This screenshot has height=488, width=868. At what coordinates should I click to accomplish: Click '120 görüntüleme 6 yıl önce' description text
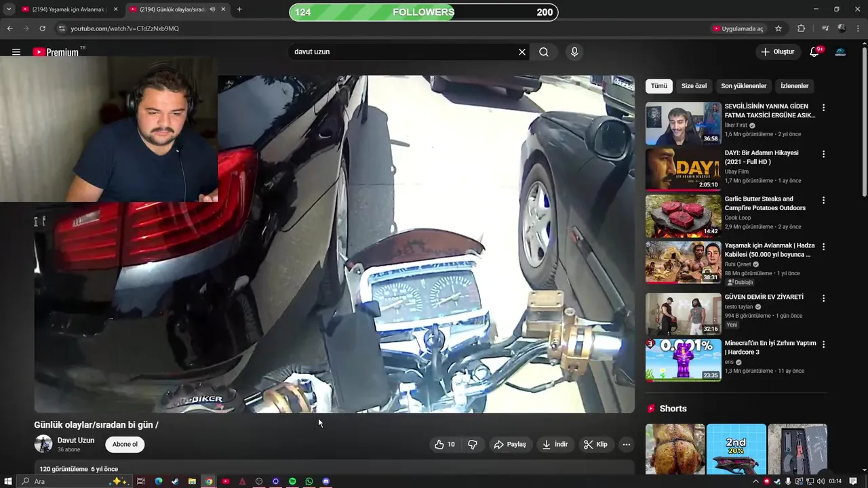pyautogui.click(x=79, y=469)
